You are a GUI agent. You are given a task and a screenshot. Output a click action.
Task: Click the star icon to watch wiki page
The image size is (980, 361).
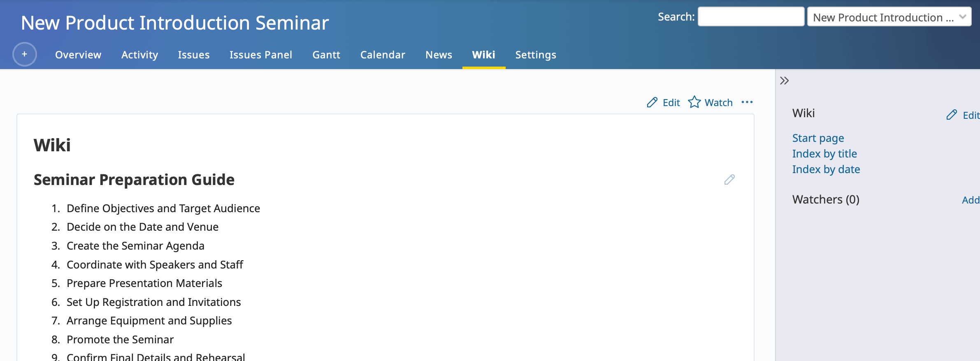[x=694, y=102]
